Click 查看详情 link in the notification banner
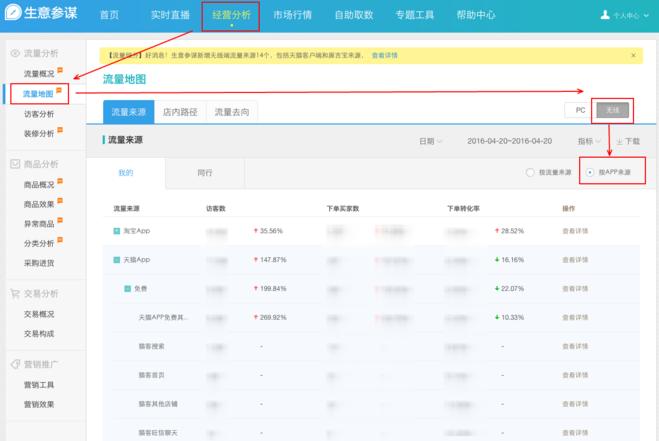 (385, 55)
